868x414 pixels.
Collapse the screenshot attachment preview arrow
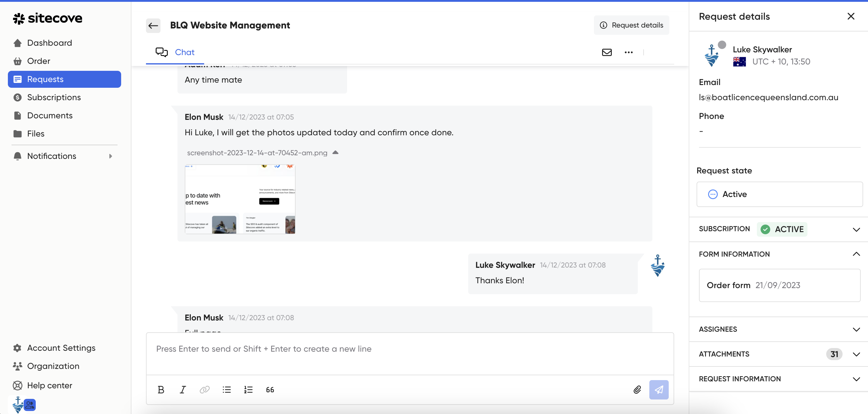pyautogui.click(x=335, y=153)
